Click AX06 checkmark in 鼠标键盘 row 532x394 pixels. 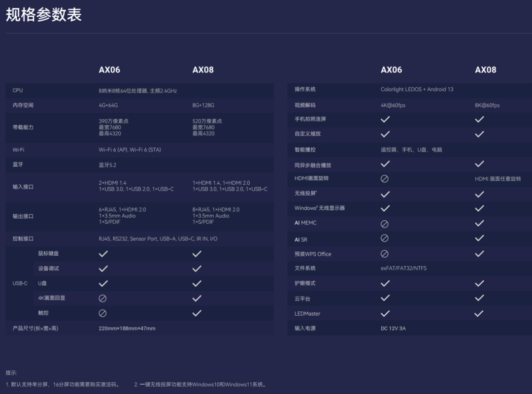point(103,254)
